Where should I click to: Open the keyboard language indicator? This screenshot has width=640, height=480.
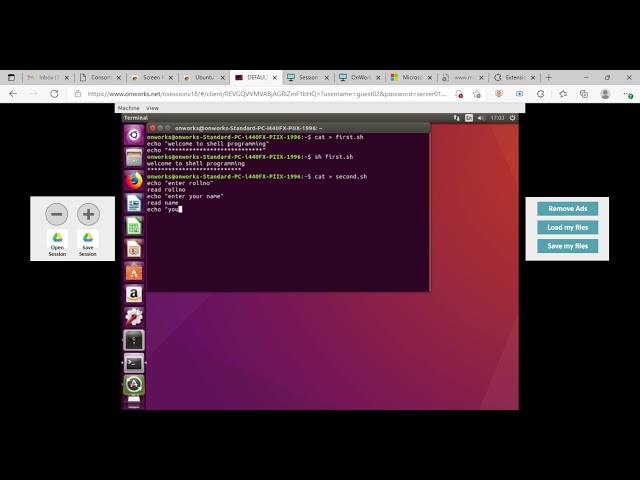click(469, 118)
